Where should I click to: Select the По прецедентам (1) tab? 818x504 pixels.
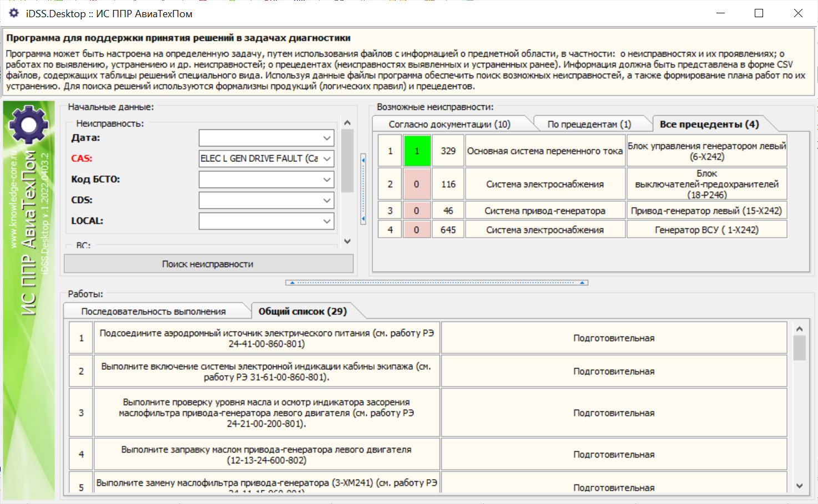coord(589,124)
